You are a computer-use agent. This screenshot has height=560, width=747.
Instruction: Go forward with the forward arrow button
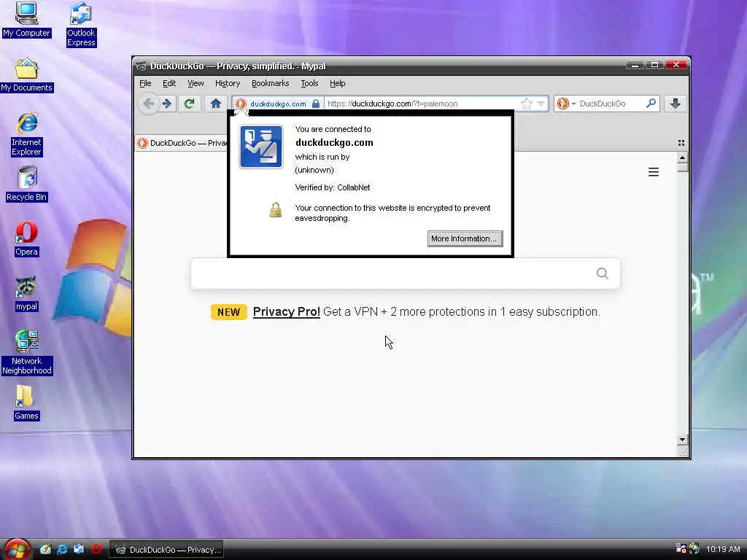(x=167, y=104)
